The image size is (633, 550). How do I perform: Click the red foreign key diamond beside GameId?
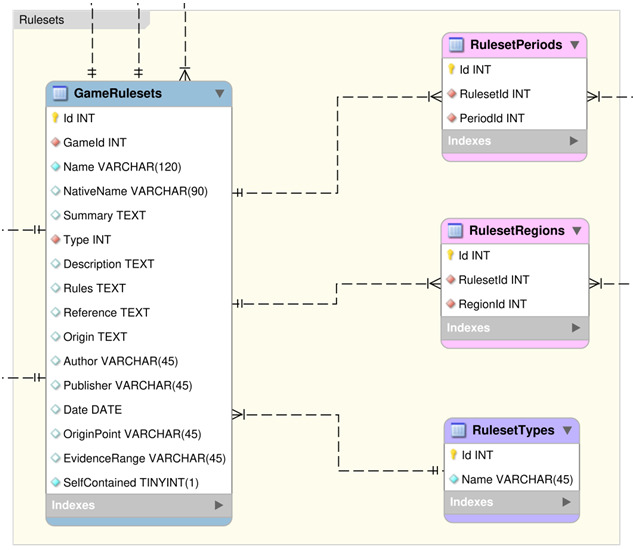(55, 143)
